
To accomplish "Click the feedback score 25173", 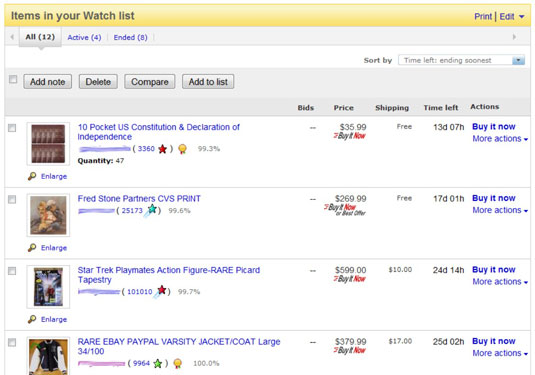I will tap(132, 211).
